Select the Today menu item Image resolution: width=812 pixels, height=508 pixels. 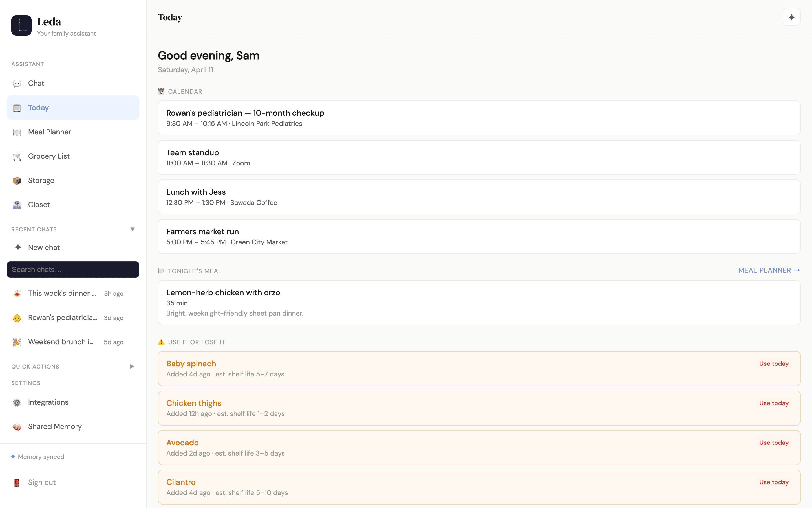pyautogui.click(x=73, y=108)
